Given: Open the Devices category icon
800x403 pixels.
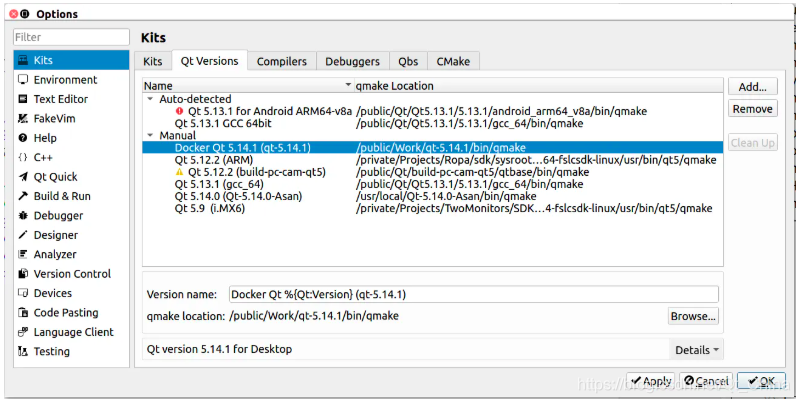Looking at the screenshot, I should pyautogui.click(x=23, y=293).
